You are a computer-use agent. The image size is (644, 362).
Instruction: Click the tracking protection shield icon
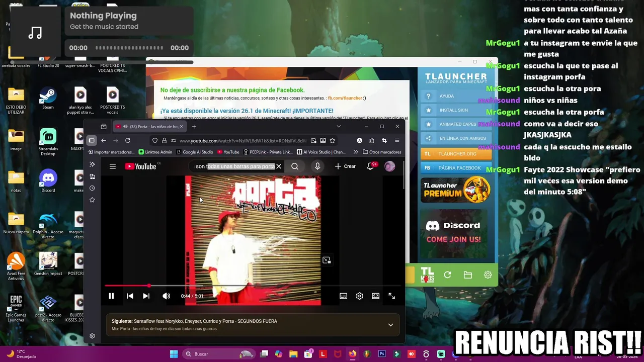tap(155, 141)
